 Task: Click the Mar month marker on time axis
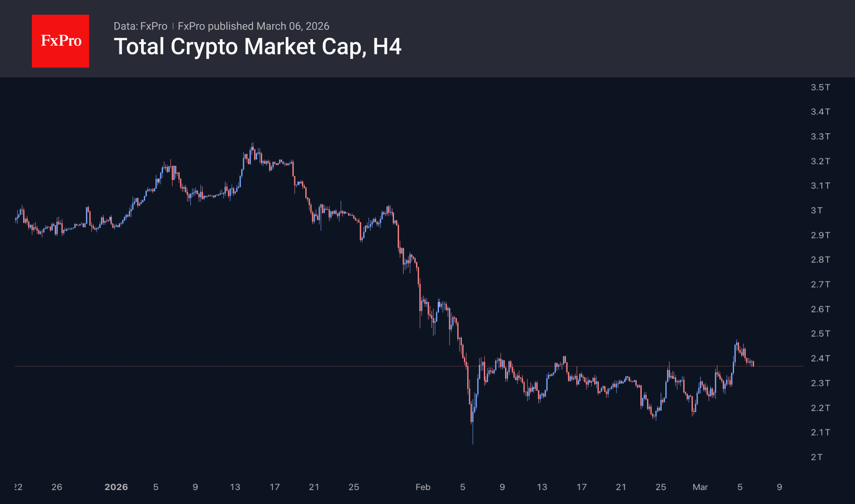coord(700,487)
